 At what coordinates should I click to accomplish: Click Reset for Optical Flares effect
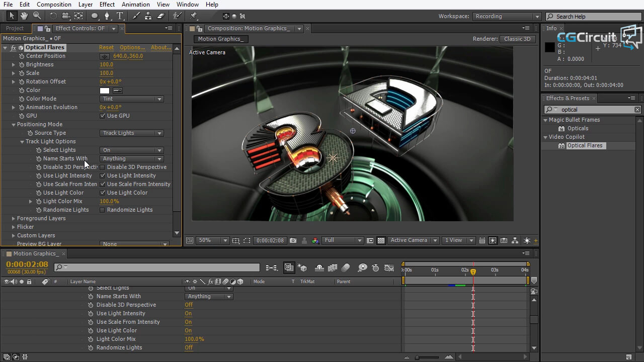pyautogui.click(x=106, y=48)
